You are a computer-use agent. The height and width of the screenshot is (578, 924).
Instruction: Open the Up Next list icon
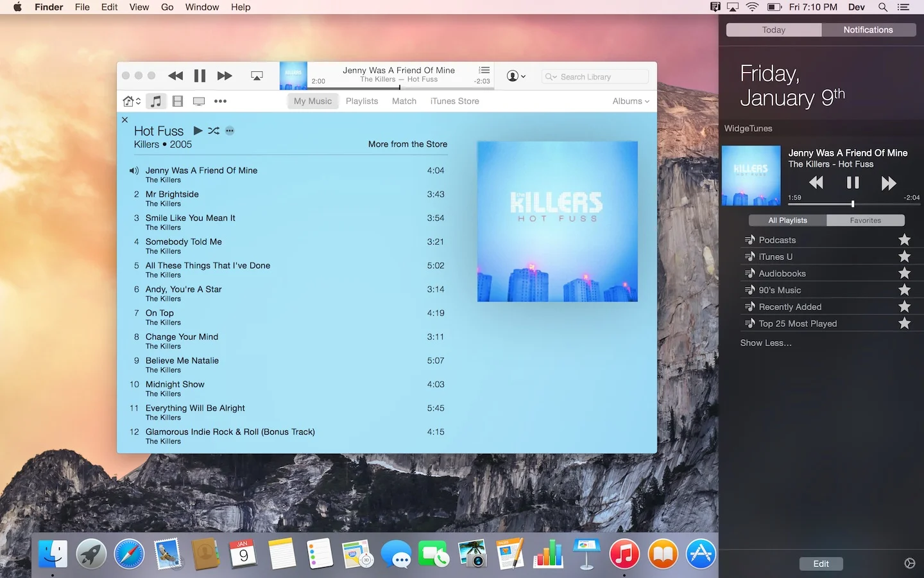pos(484,70)
